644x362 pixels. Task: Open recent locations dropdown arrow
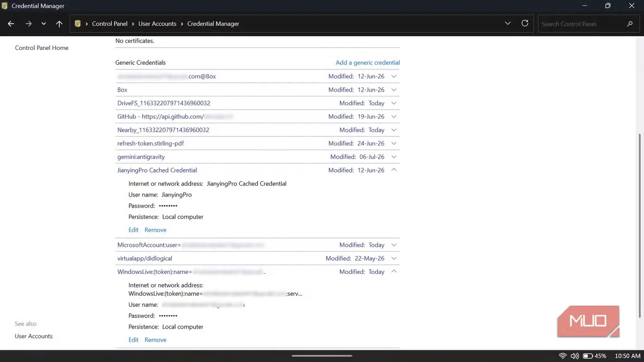pyautogui.click(x=43, y=24)
